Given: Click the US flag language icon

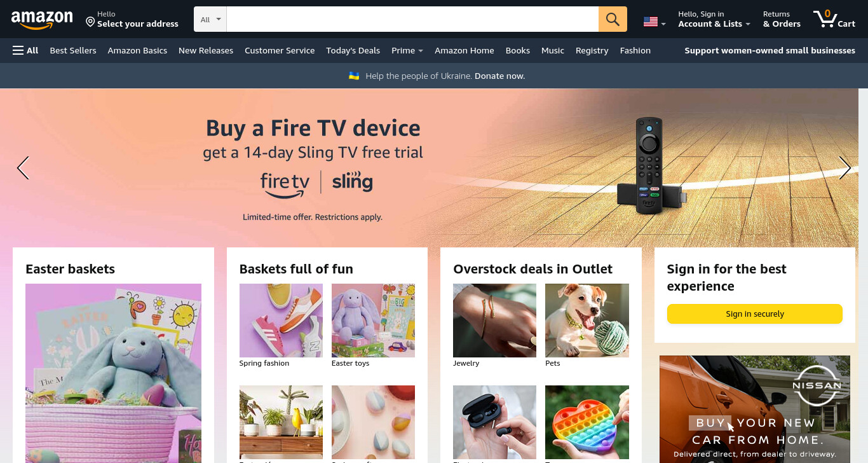Looking at the screenshot, I should (x=654, y=22).
